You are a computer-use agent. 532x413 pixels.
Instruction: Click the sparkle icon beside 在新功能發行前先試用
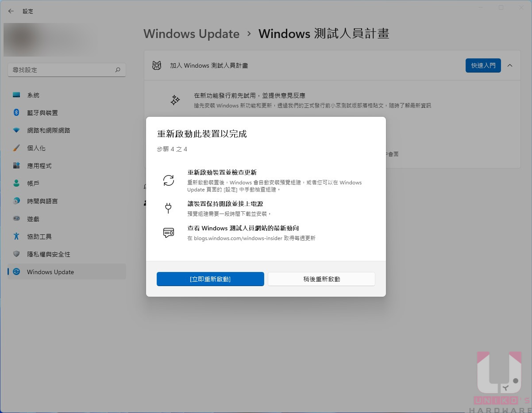175,100
